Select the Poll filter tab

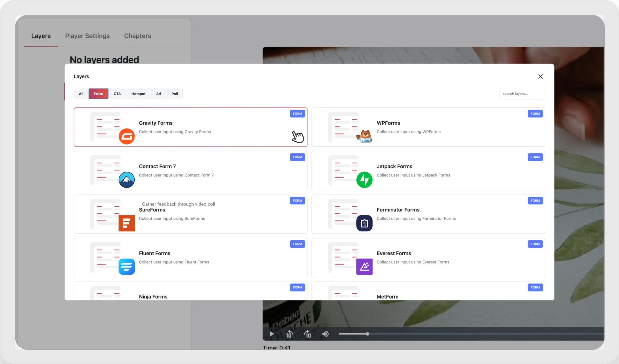pyautogui.click(x=175, y=94)
